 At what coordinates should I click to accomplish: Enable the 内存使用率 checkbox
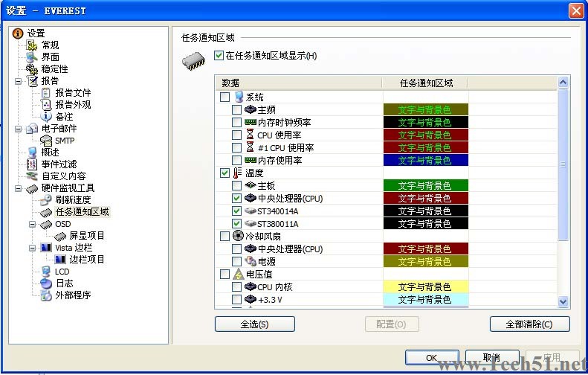[x=236, y=160]
